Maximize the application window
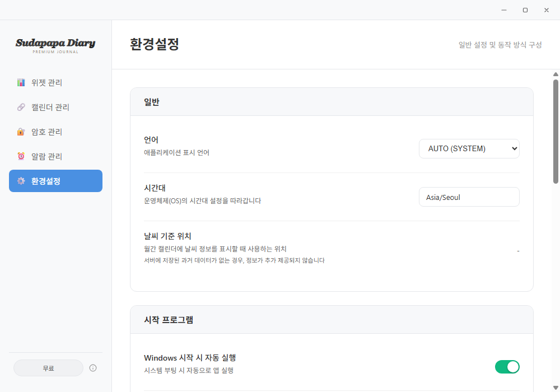This screenshot has height=392, width=560. coord(525,10)
